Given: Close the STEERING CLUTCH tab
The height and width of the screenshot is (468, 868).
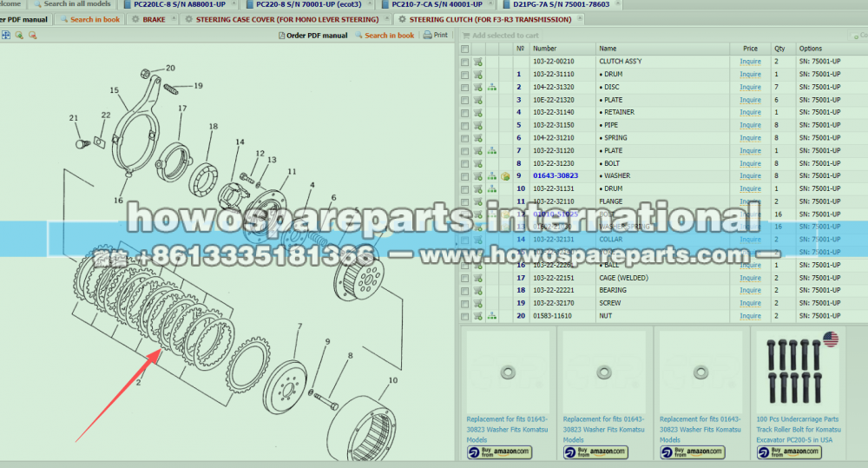Looking at the screenshot, I should coord(580,18).
